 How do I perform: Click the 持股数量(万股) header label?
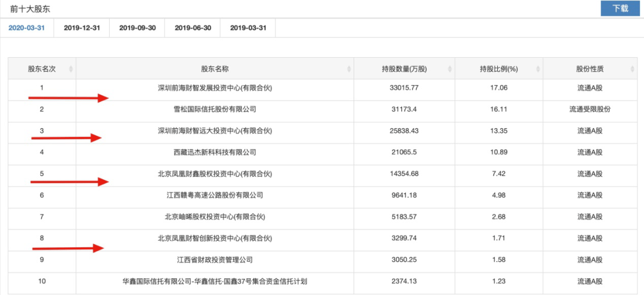pos(404,69)
